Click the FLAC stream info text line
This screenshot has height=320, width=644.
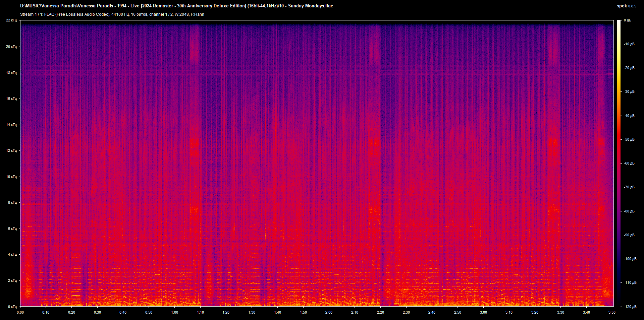click(x=112, y=14)
